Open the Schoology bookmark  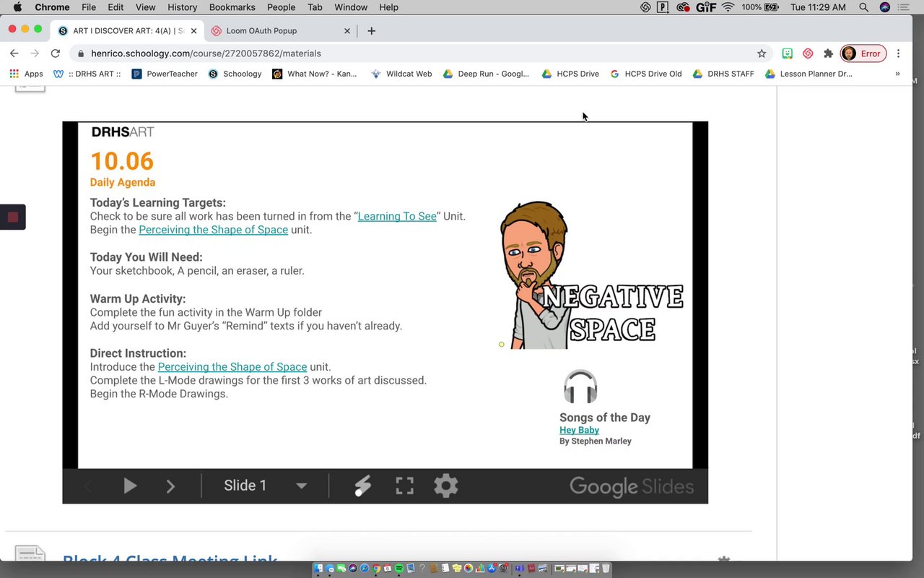235,74
